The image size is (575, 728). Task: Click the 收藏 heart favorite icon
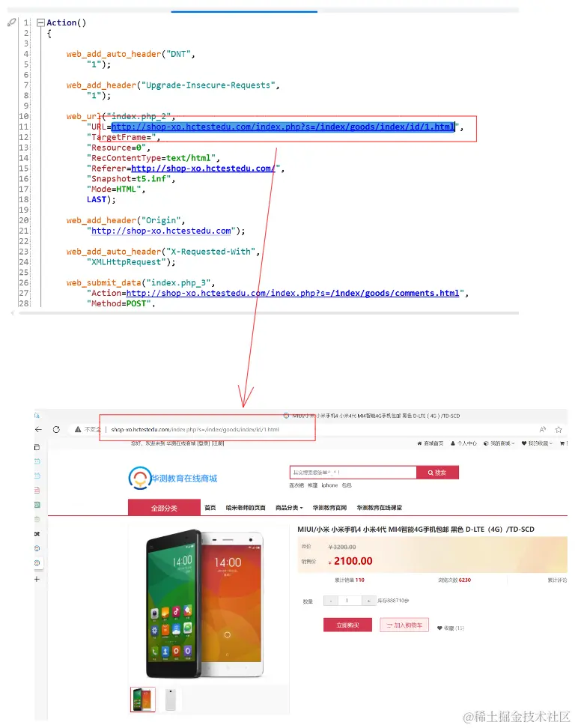point(440,628)
